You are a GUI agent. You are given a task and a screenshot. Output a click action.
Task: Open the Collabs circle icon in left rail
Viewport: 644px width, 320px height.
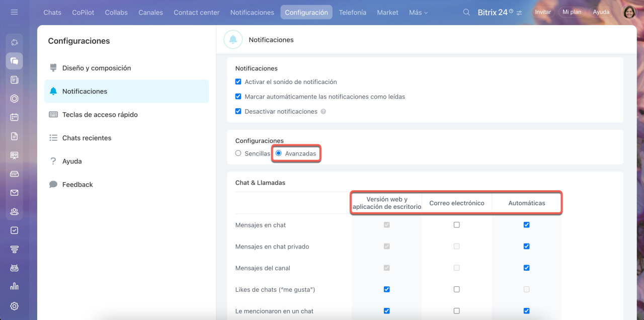coord(14,42)
